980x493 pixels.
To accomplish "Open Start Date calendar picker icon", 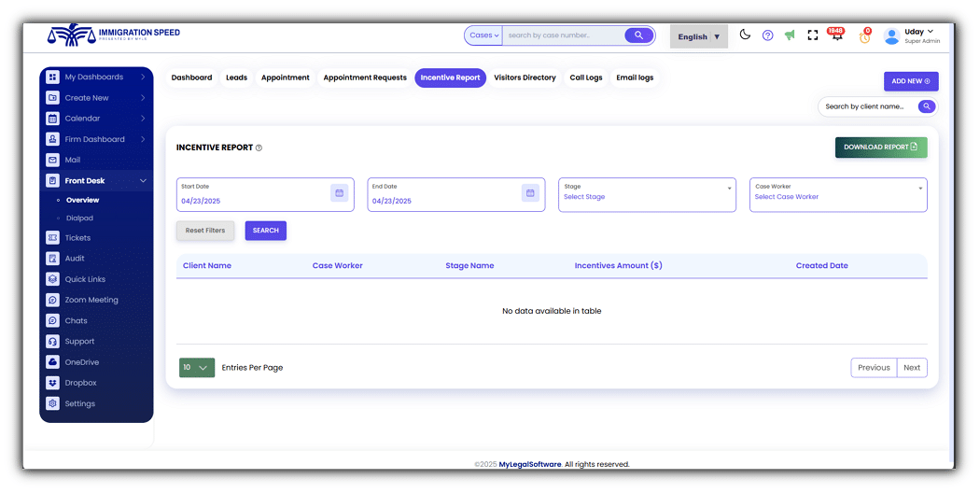I will click(340, 193).
